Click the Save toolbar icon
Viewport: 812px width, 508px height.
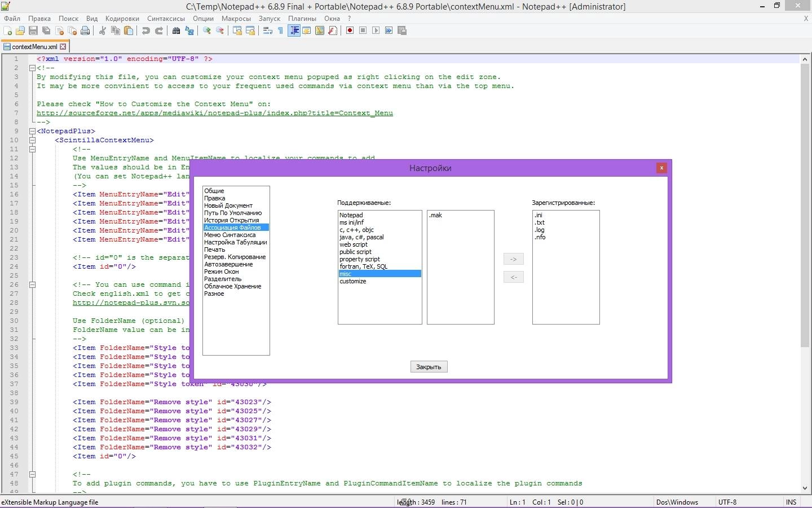tap(33, 30)
